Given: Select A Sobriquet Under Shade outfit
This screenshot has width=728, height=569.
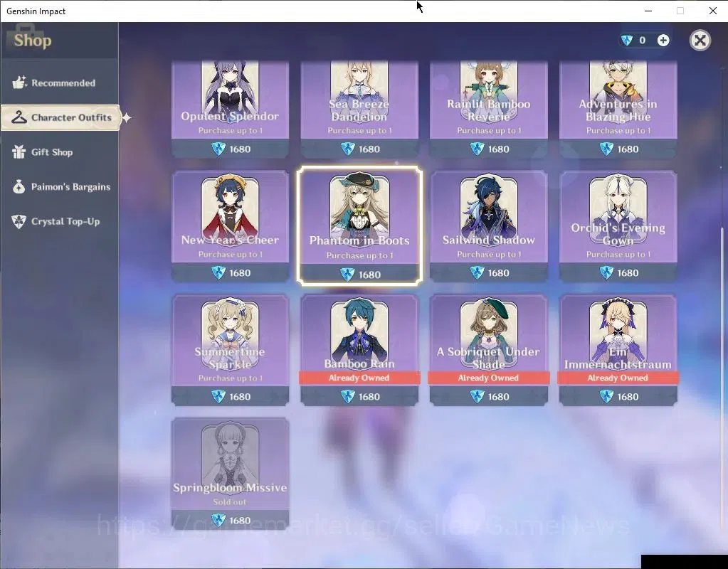Looking at the screenshot, I should click(x=488, y=350).
